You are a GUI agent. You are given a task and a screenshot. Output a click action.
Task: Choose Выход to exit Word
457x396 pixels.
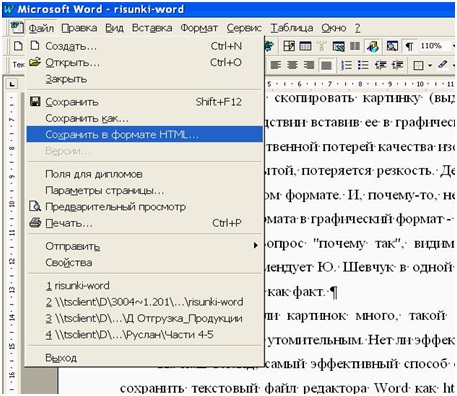[145, 358]
